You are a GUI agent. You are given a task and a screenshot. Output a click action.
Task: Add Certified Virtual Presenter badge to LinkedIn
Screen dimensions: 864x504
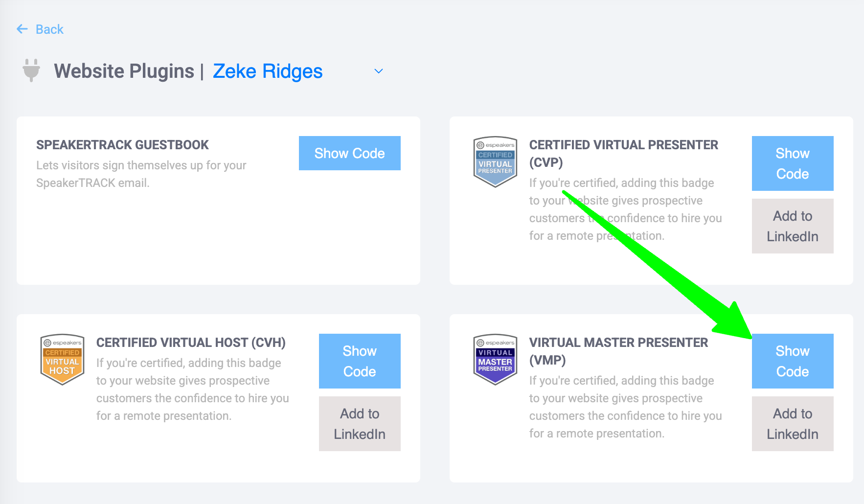click(x=792, y=226)
